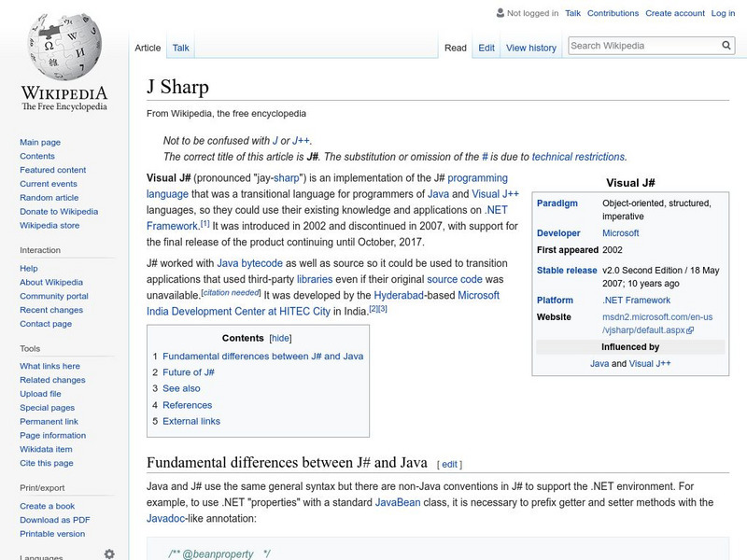Screen dimensions: 747x560
Task: Open Javadoc link in article
Action: 165,519
